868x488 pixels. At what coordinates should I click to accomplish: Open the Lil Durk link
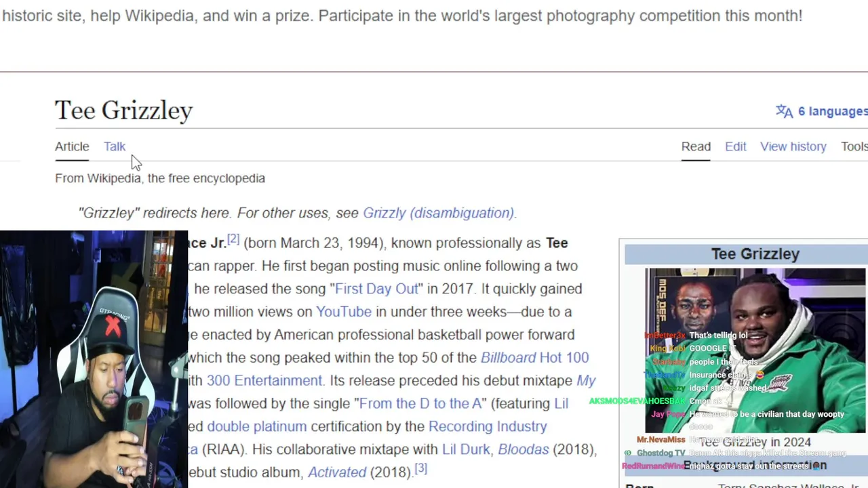466,449
